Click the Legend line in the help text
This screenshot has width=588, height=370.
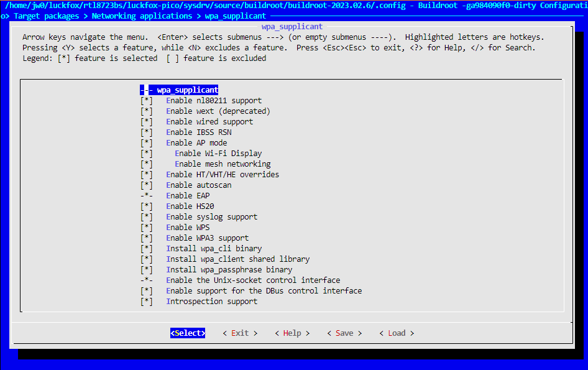click(x=144, y=58)
